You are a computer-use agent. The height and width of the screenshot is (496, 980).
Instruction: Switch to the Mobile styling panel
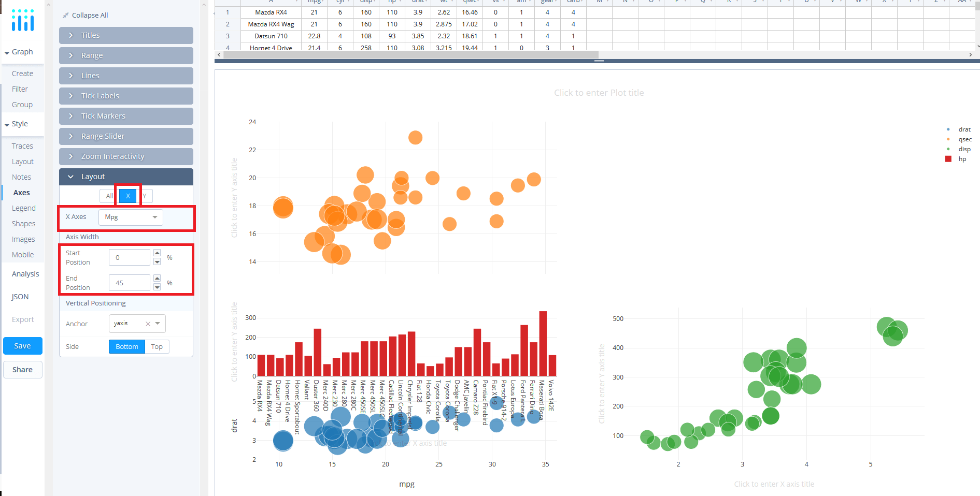click(22, 254)
